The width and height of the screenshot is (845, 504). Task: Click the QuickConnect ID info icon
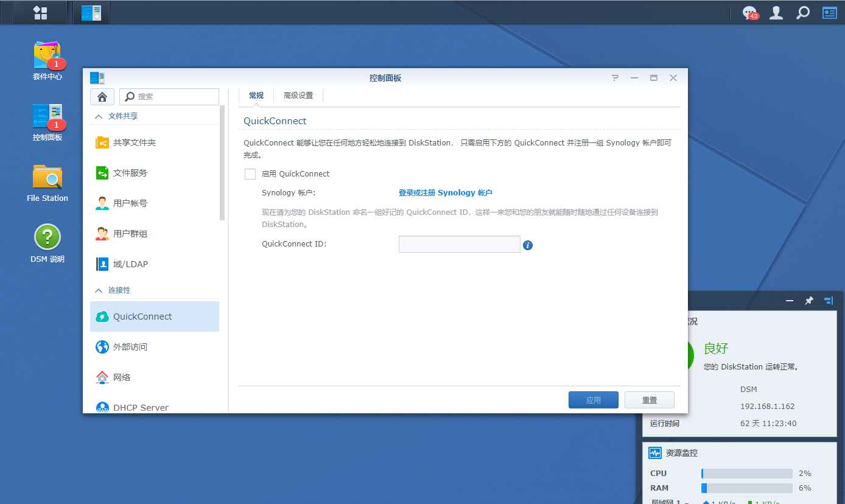tap(528, 245)
